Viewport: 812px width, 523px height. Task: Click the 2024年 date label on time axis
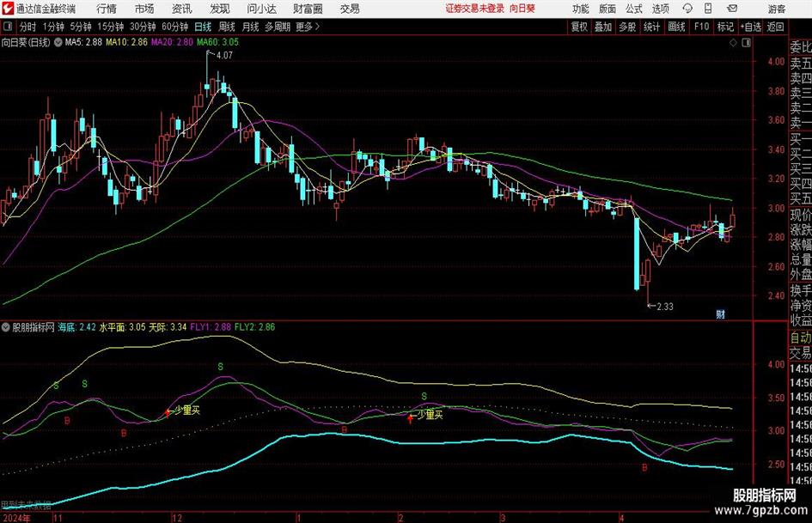16,518
